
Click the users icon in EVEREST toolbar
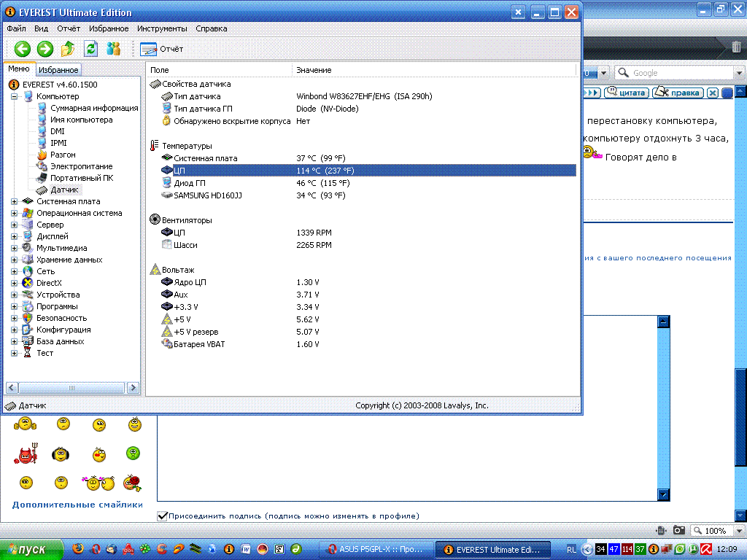click(x=113, y=49)
